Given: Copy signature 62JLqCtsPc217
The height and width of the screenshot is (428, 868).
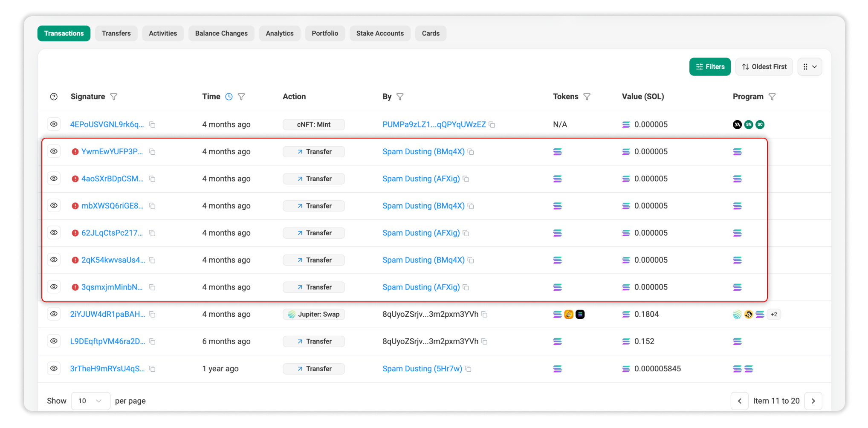Looking at the screenshot, I should pos(152,233).
